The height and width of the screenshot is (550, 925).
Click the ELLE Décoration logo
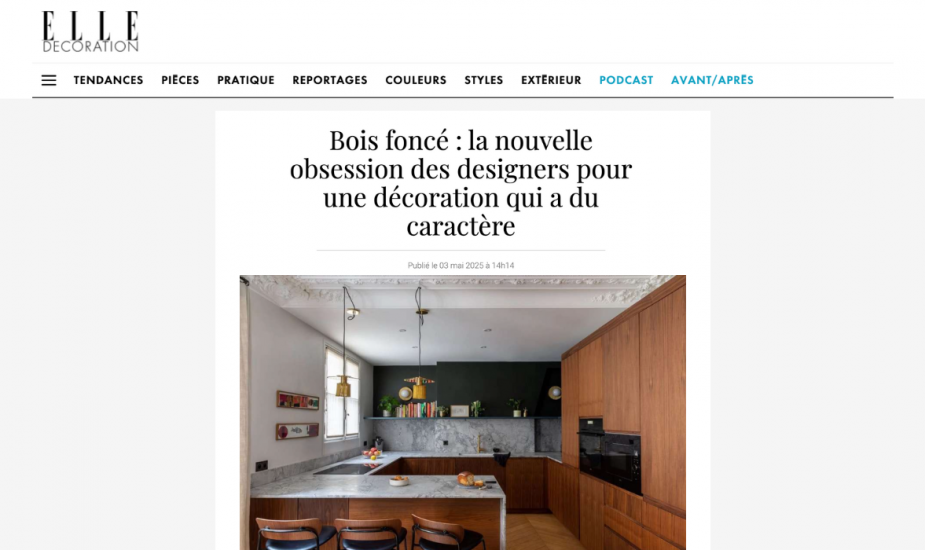90,32
